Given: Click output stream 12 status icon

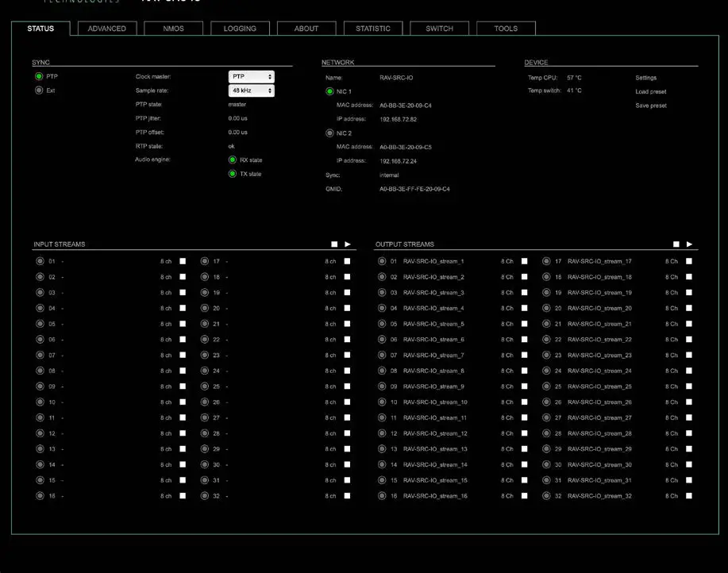Looking at the screenshot, I should click(x=382, y=433).
